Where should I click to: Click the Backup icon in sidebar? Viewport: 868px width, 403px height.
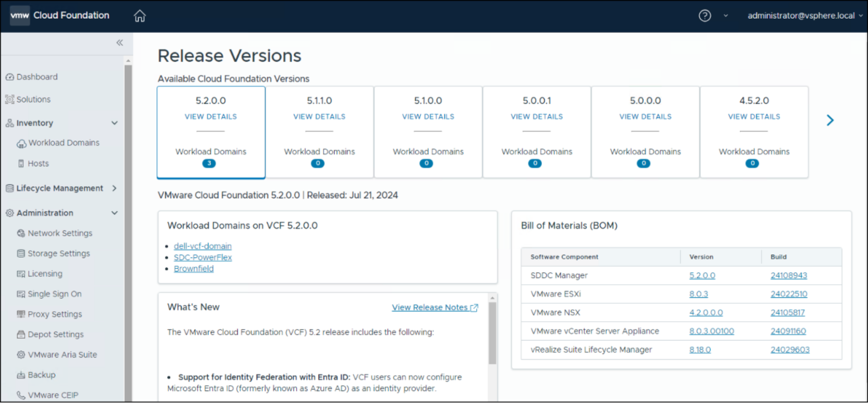coord(21,375)
